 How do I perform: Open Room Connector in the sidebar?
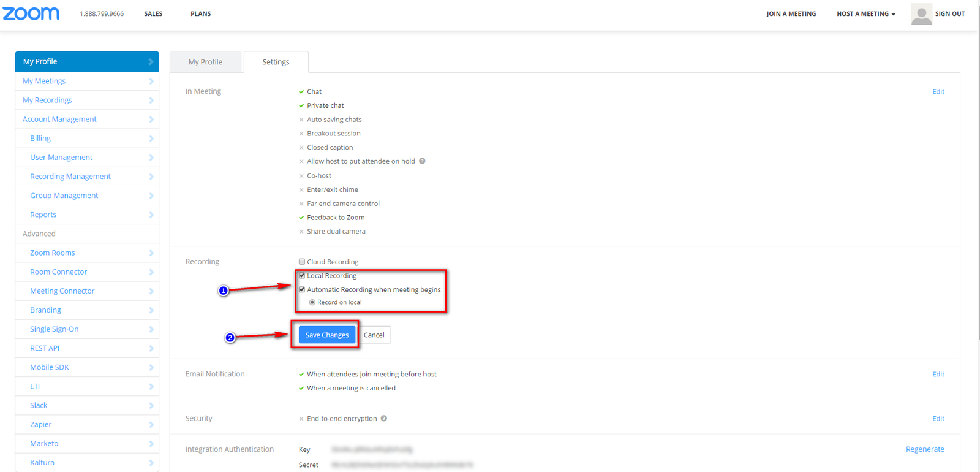[x=87, y=272]
